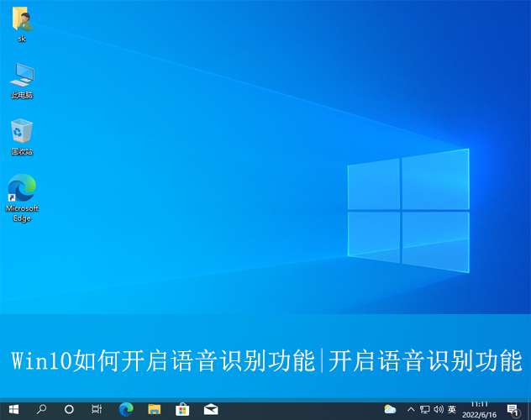This screenshot has width=531, height=420.
Task: Launch Cortana from the taskbar circle icon
Action: (69, 409)
